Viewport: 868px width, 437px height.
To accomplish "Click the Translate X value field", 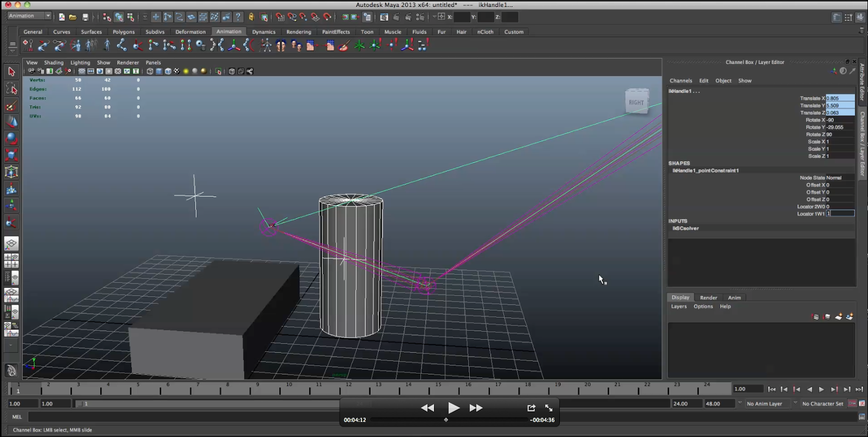I will 840,98.
